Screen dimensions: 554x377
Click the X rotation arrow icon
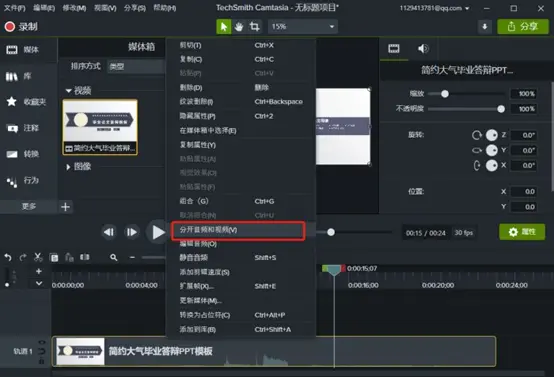click(477, 165)
